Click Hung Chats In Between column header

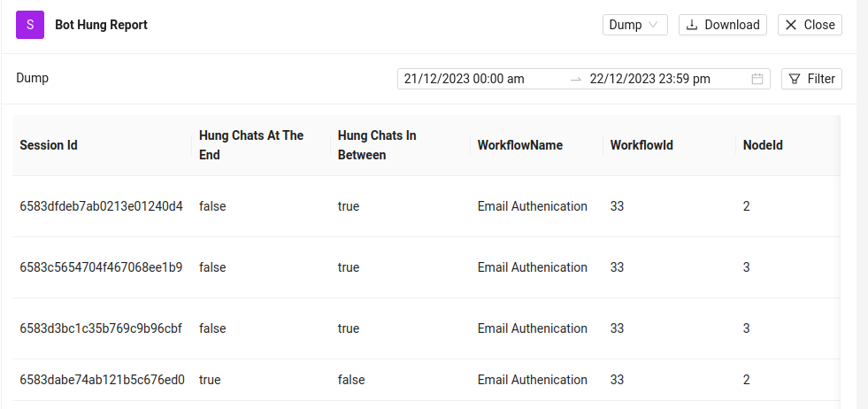pos(377,145)
